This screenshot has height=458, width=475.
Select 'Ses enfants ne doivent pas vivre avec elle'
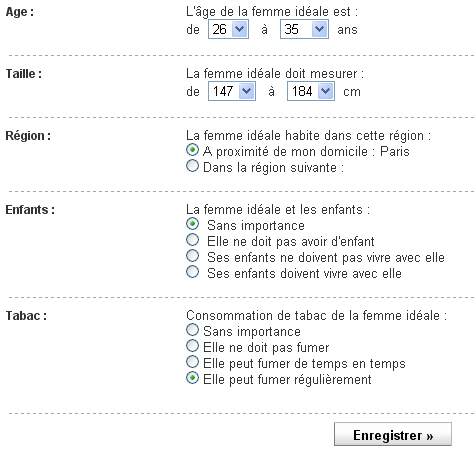pyautogui.click(x=192, y=256)
